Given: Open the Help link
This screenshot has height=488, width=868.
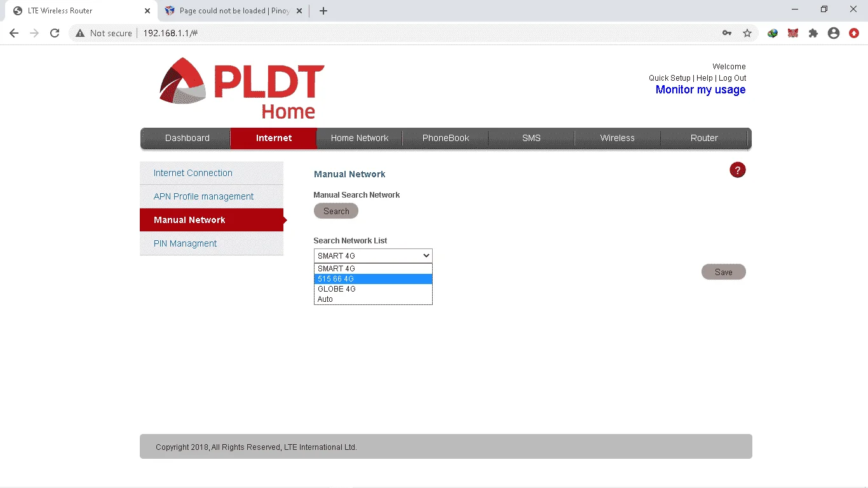Looking at the screenshot, I should (x=705, y=78).
